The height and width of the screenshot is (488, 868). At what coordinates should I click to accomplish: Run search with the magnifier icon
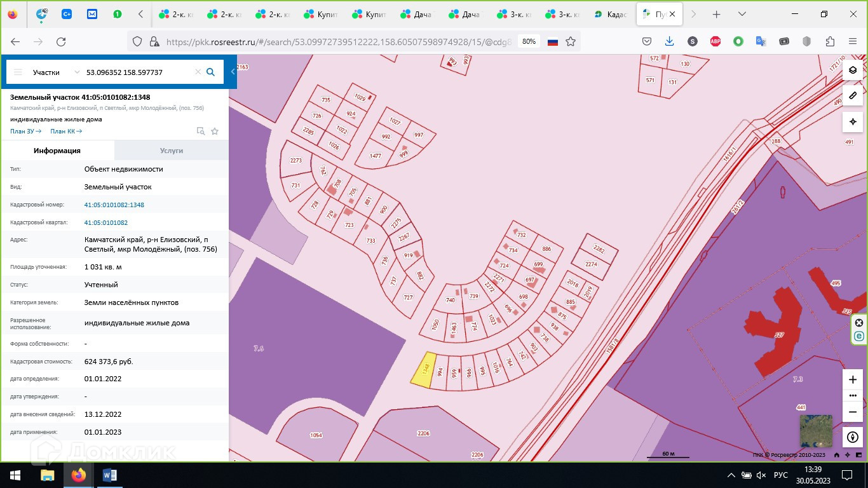click(211, 72)
